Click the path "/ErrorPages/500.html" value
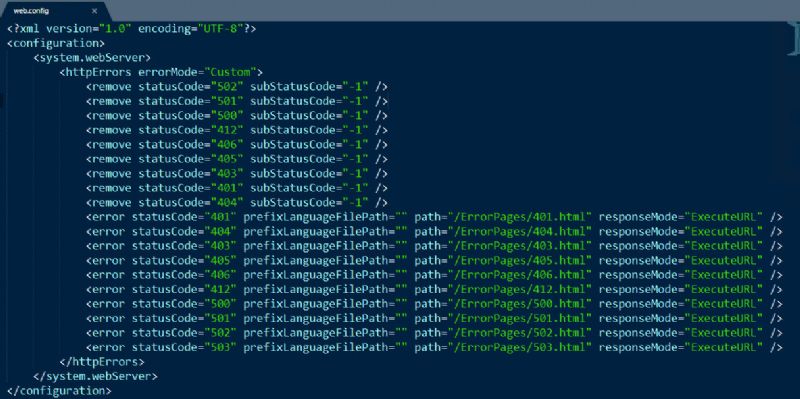Image resolution: width=800 pixels, height=399 pixels. tap(520, 304)
